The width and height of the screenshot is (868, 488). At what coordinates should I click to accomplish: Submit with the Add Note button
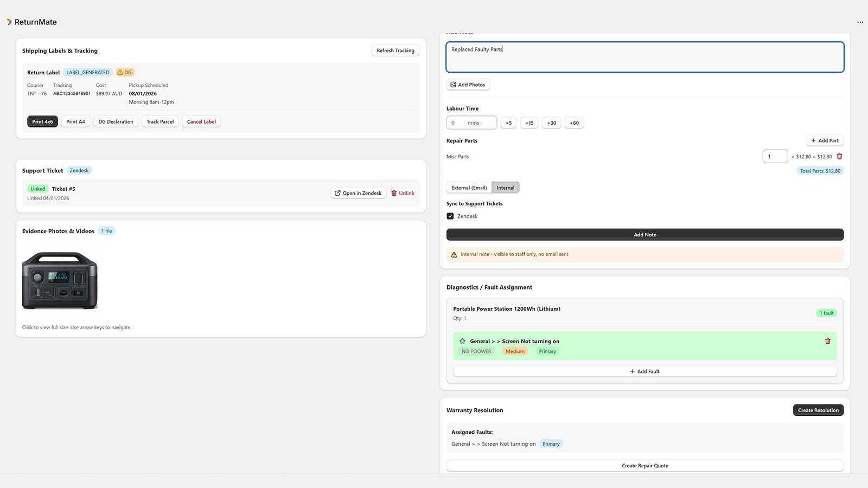(645, 235)
